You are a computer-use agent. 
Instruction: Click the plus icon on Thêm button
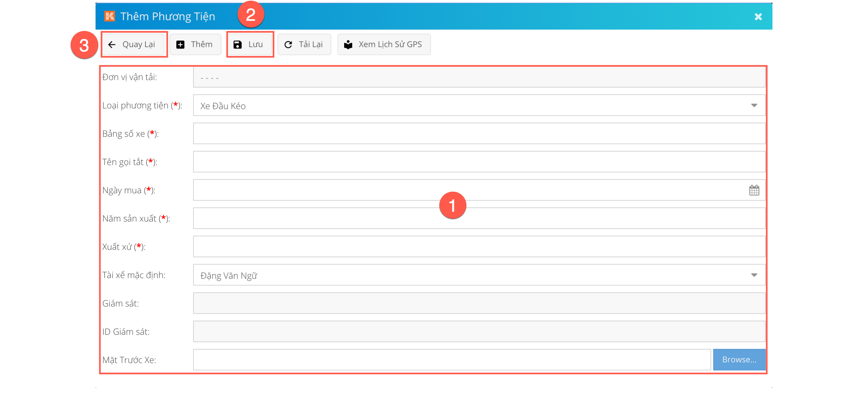180,44
